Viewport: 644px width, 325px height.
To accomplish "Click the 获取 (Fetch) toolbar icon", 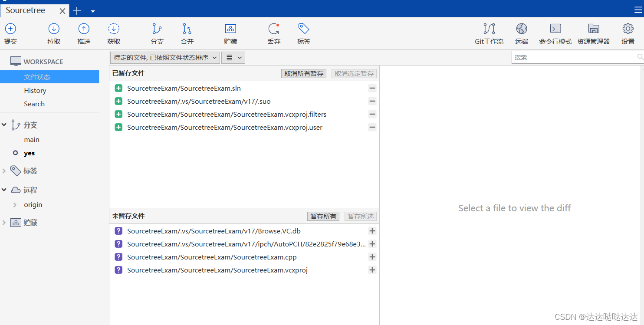I will coord(114,34).
